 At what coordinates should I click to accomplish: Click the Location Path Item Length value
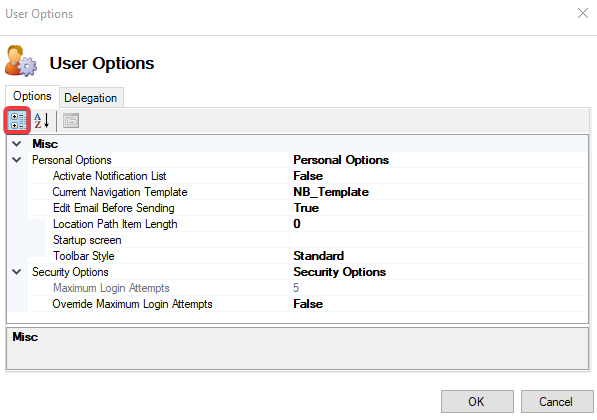coord(439,224)
